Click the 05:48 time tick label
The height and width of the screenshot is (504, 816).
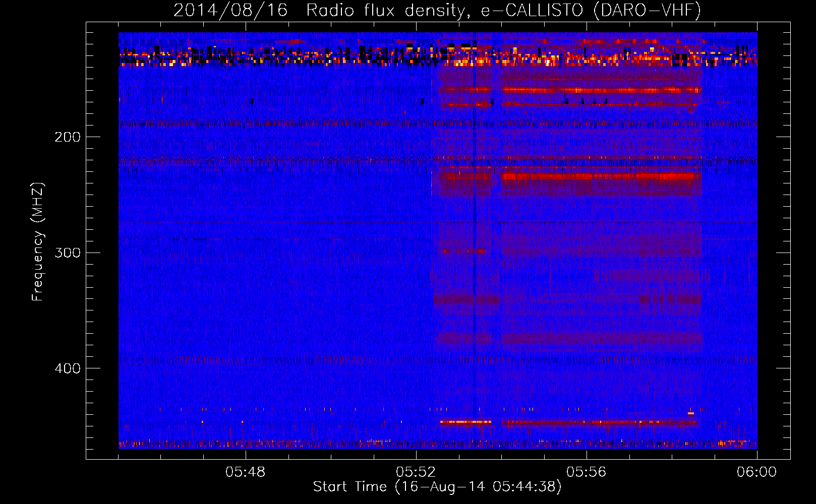[246, 472]
